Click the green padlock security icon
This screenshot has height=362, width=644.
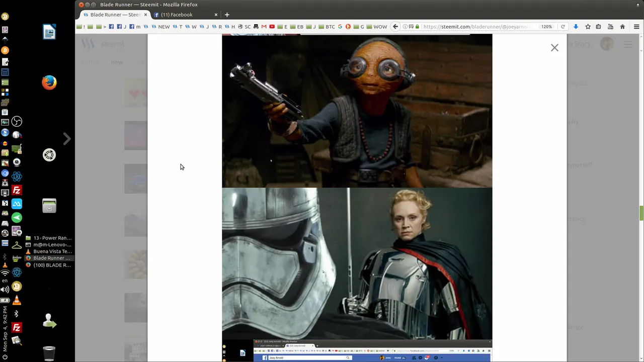[417, 27]
